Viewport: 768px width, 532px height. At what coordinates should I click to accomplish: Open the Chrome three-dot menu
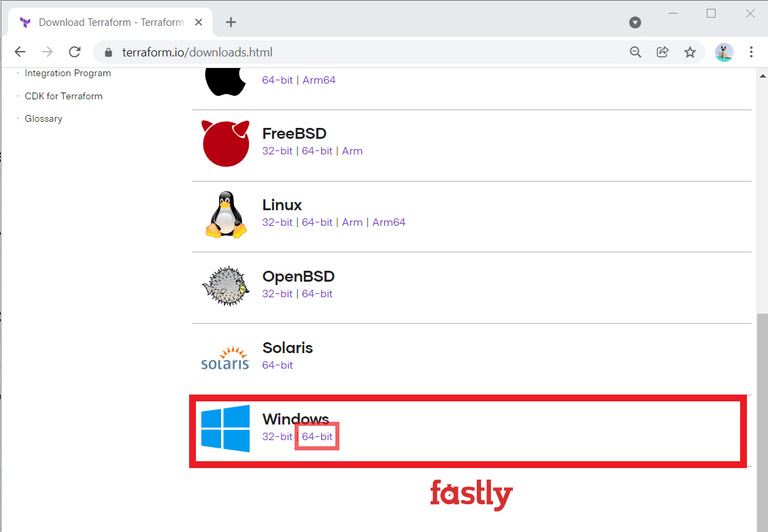click(750, 52)
